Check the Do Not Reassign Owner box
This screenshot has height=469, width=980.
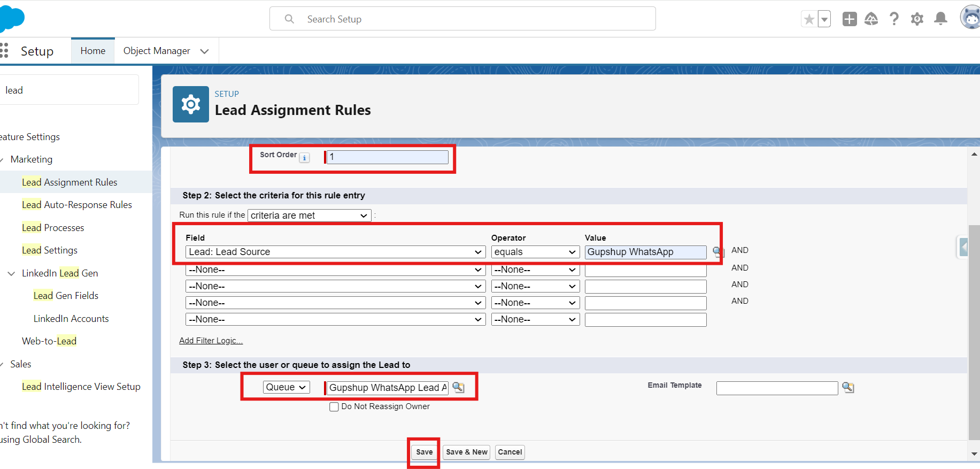tap(334, 407)
